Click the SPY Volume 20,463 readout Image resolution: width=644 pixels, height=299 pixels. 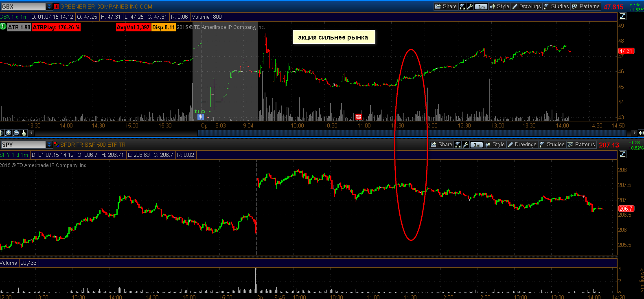click(x=19, y=263)
